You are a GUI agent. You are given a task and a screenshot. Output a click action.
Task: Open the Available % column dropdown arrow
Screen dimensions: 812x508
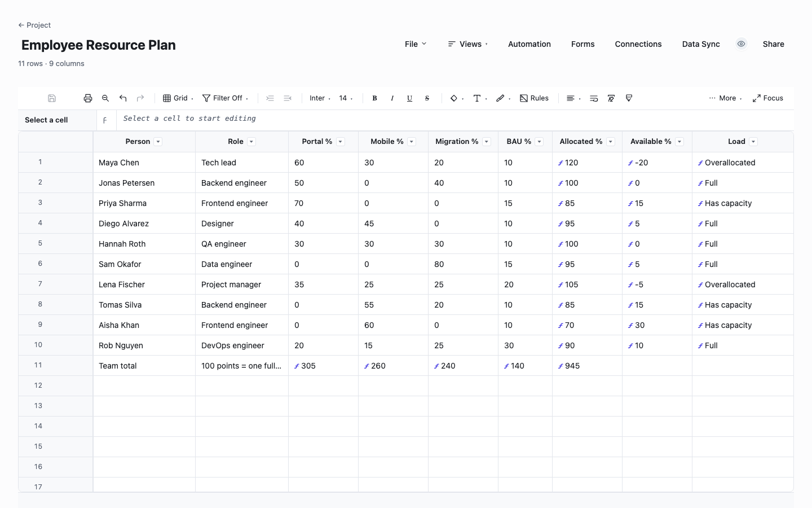(x=679, y=142)
